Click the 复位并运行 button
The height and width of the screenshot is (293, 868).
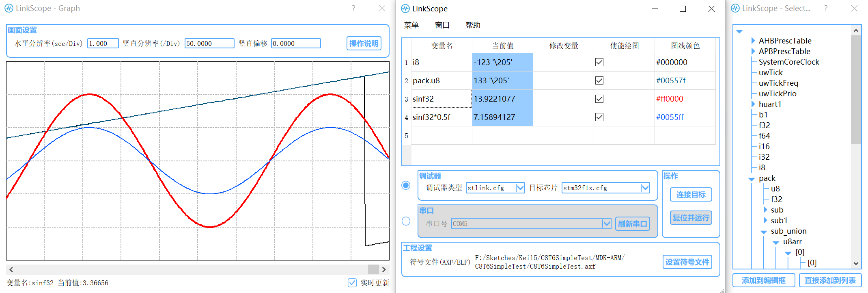pyautogui.click(x=691, y=218)
